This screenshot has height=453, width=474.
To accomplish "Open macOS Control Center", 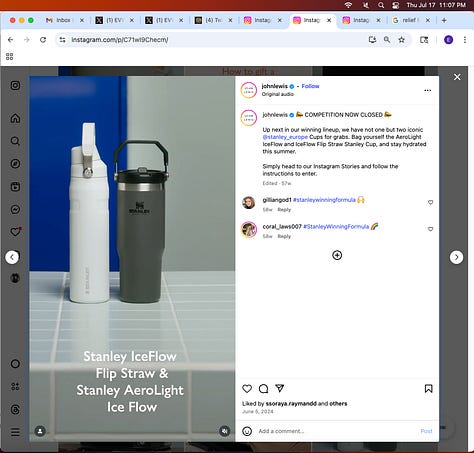I will [396, 5].
